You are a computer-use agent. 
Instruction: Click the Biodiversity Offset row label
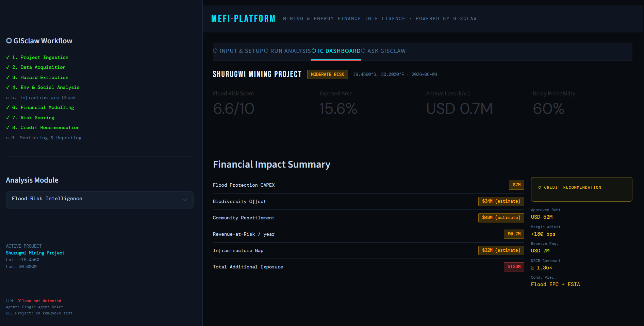point(240,202)
